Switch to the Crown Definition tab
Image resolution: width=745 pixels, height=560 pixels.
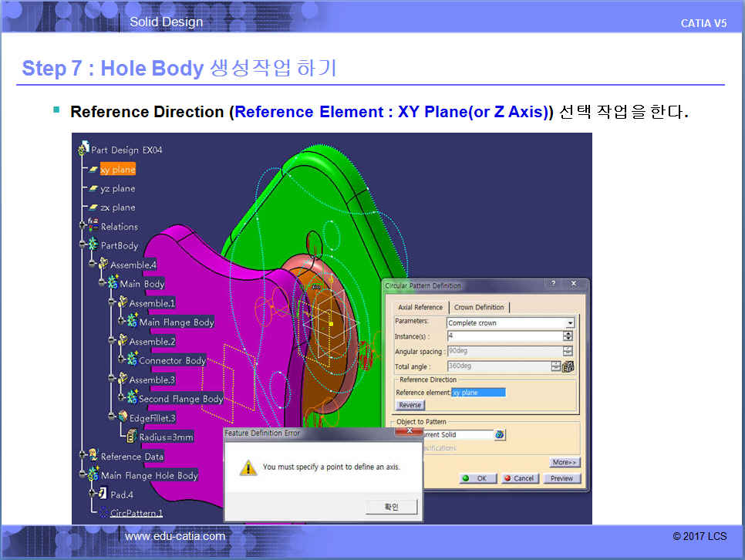click(479, 307)
